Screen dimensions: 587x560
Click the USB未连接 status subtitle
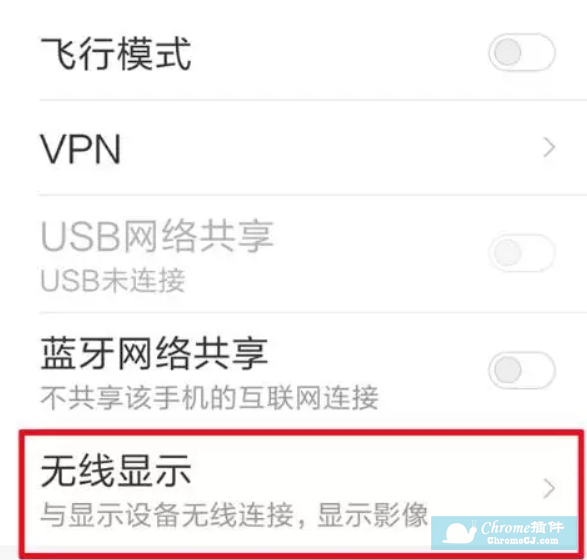coord(113,280)
